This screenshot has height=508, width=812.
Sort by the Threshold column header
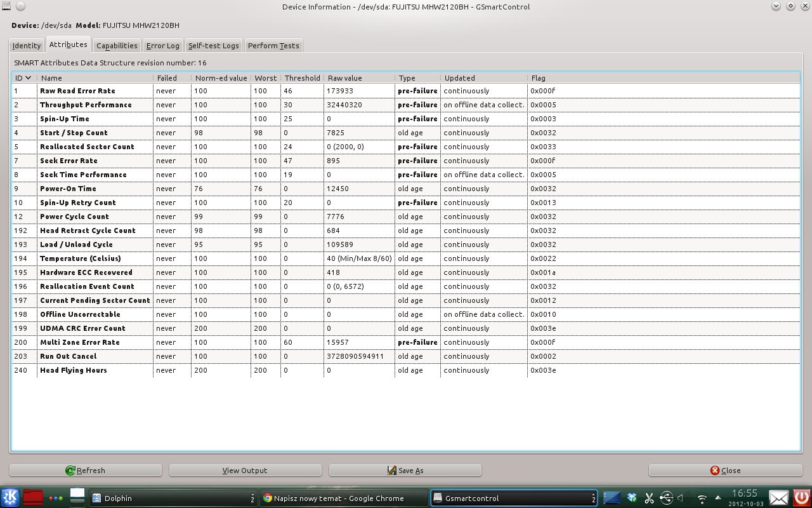302,77
